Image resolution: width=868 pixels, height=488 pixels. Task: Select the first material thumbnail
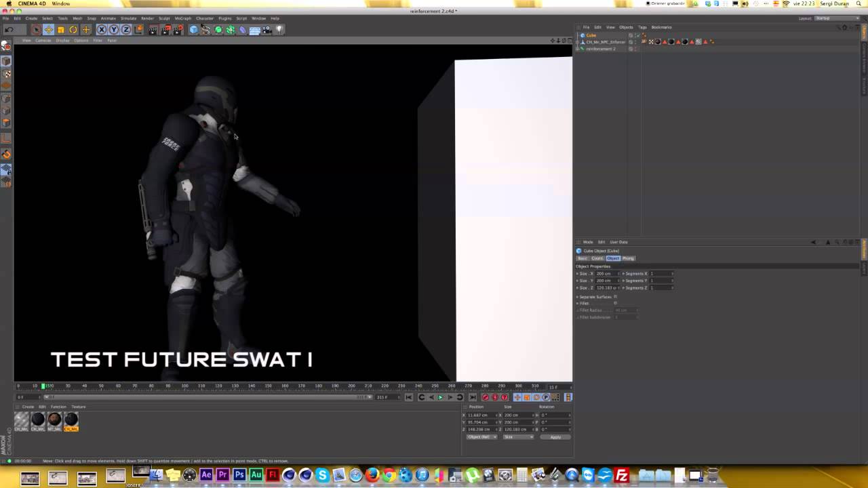(22, 420)
